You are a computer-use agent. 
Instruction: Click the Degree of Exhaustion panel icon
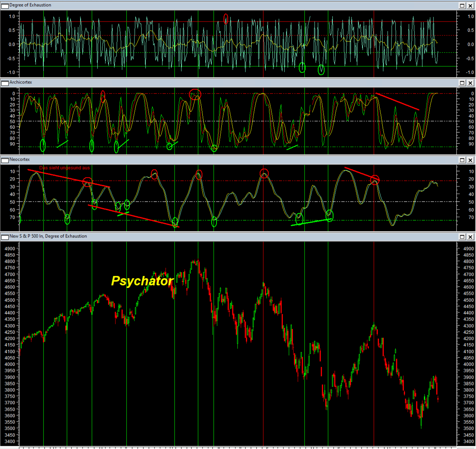pyautogui.click(x=5, y=6)
